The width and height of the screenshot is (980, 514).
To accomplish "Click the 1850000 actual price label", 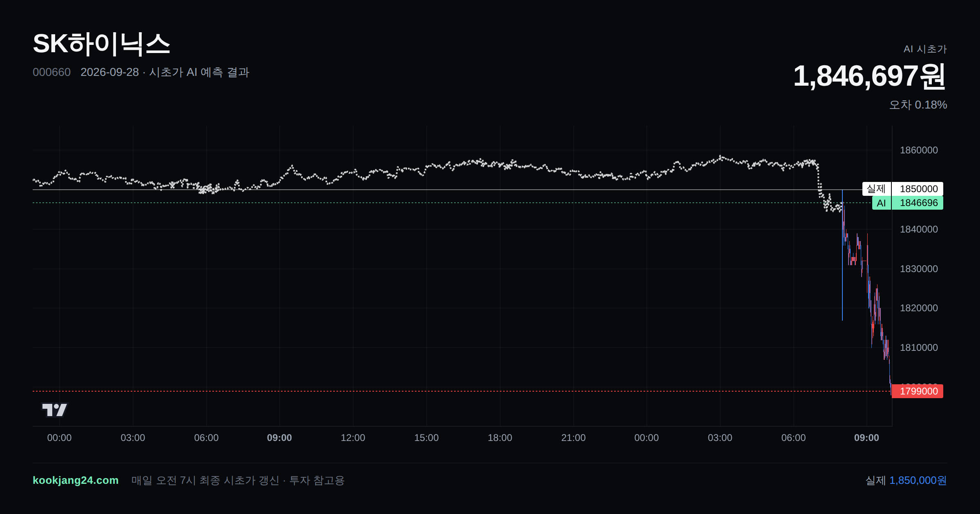I will 917,189.
